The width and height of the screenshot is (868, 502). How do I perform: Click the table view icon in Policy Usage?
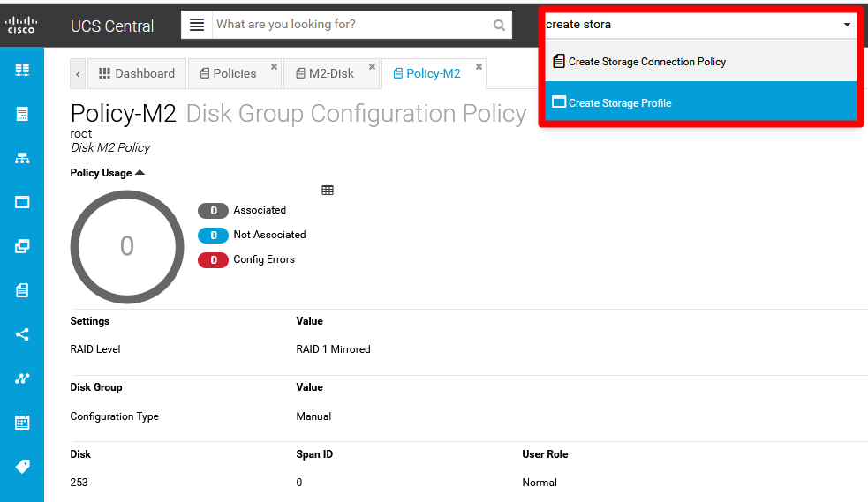(328, 191)
